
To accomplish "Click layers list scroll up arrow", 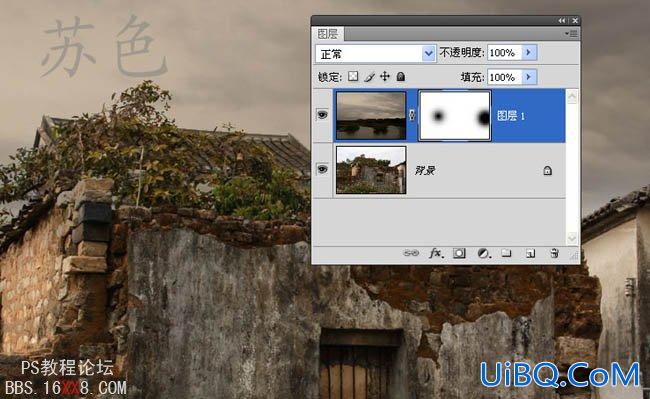I will [572, 97].
